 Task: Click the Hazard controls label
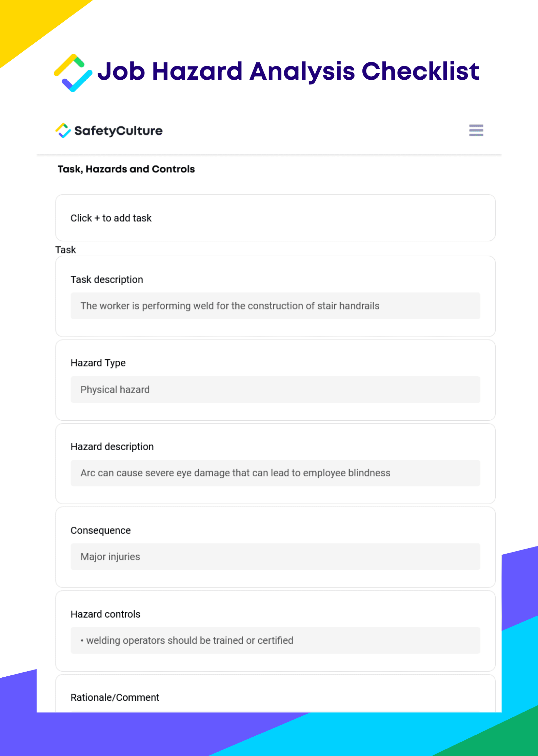[105, 614]
